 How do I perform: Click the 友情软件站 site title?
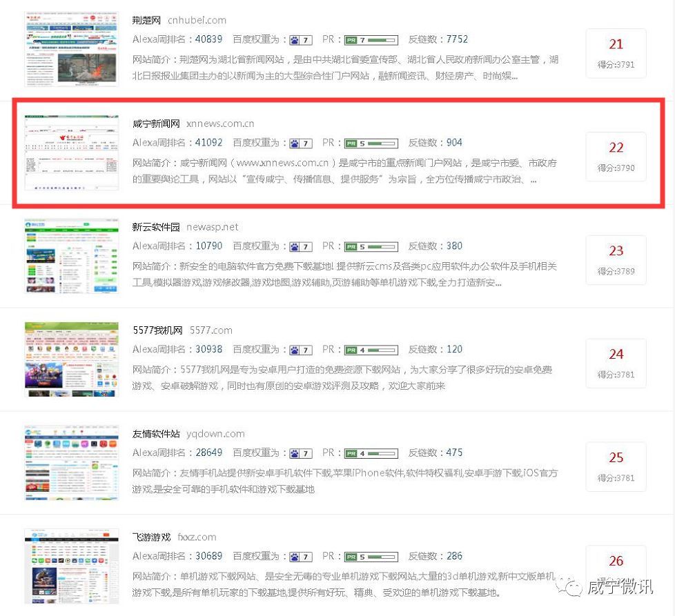(x=156, y=434)
